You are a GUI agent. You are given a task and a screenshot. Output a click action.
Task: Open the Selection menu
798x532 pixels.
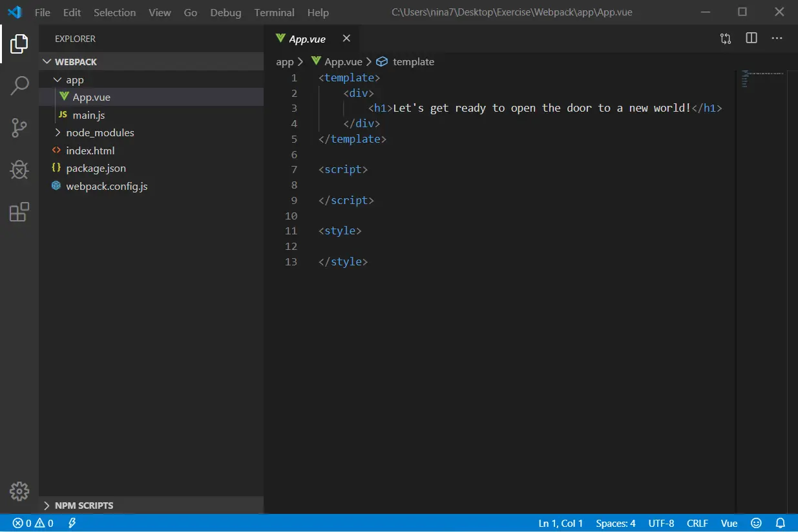tap(115, 12)
